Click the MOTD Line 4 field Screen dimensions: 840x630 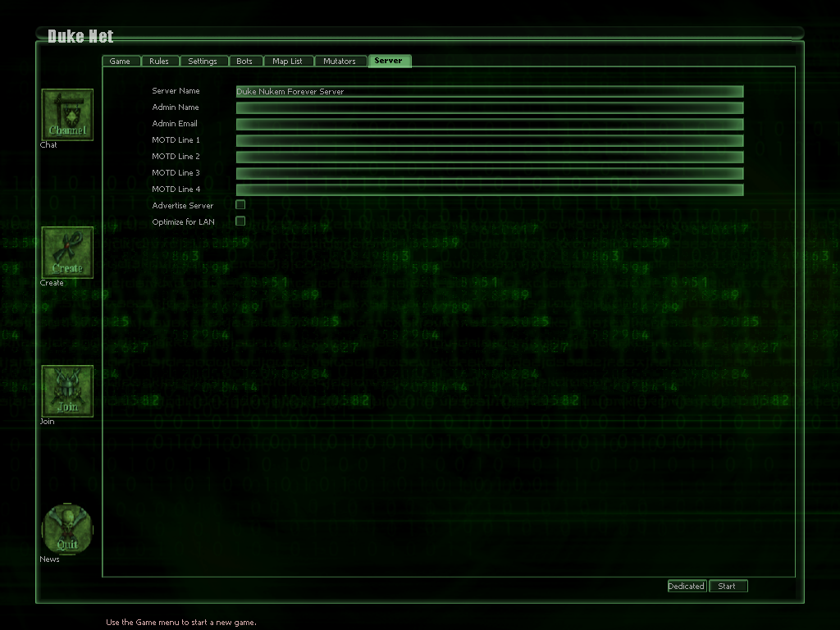pyautogui.click(x=490, y=189)
